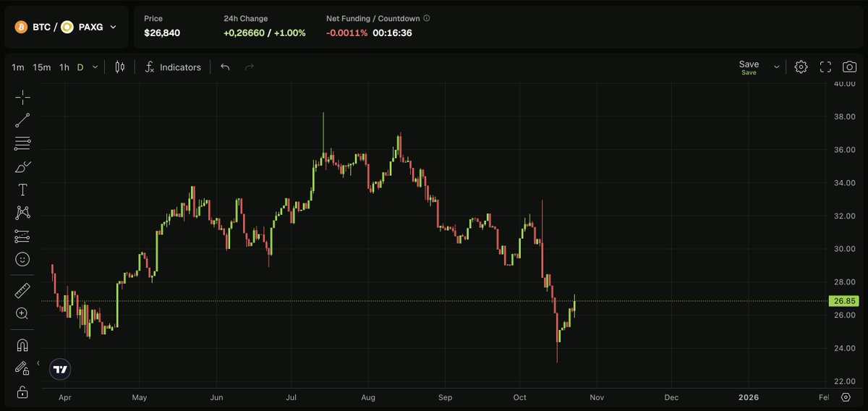Click the Bitcoin coin icon
This screenshot has width=868, height=411.
pos(21,27)
